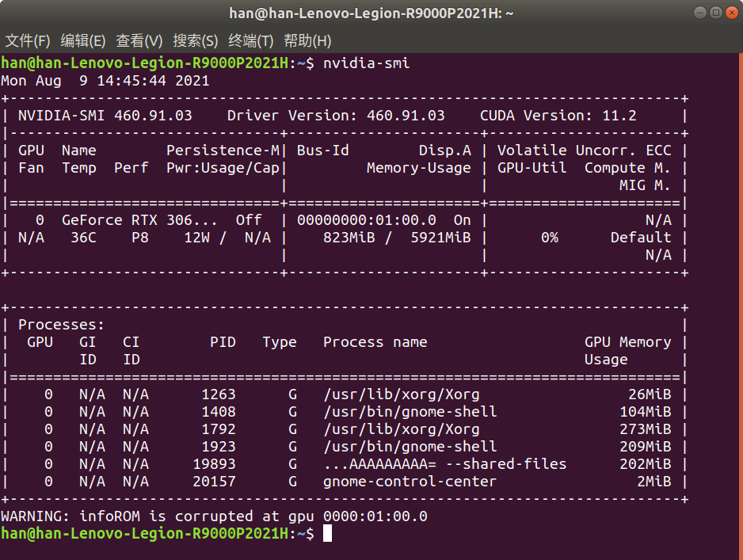Click the ...AAAAAAAAA= --shared-files process
The height and width of the screenshot is (560, 743).
(x=445, y=464)
